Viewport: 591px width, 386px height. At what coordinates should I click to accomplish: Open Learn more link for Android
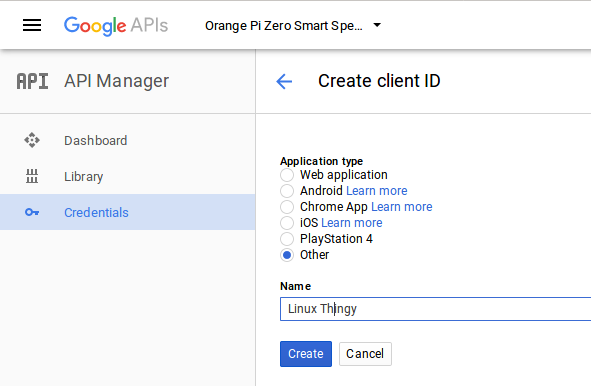(377, 191)
